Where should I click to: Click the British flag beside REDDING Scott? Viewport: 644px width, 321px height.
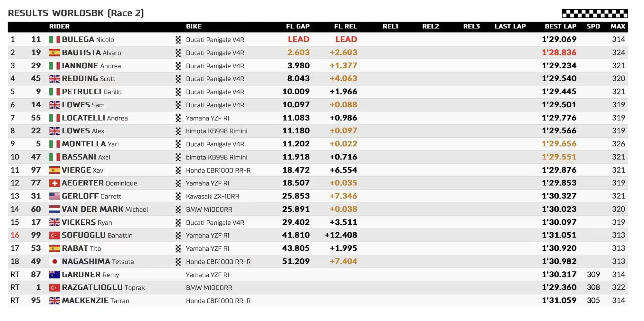click(54, 79)
